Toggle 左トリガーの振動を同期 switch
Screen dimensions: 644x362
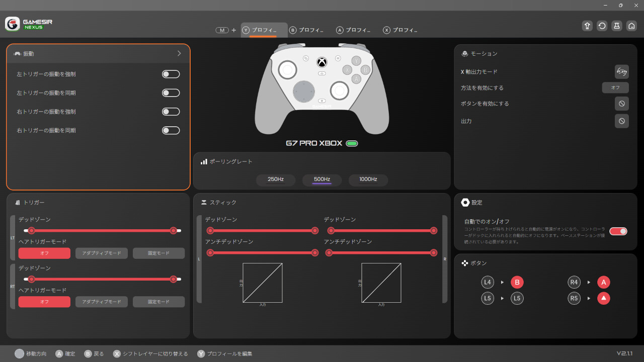171,93
